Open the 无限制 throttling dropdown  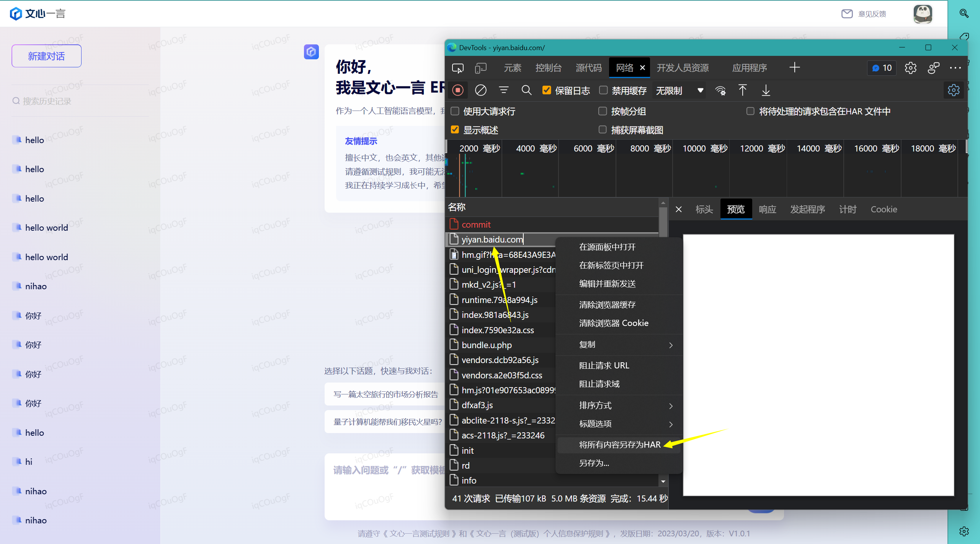[679, 90]
